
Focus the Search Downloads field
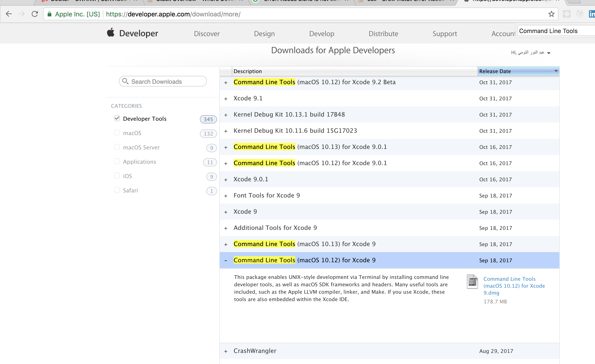(x=163, y=81)
